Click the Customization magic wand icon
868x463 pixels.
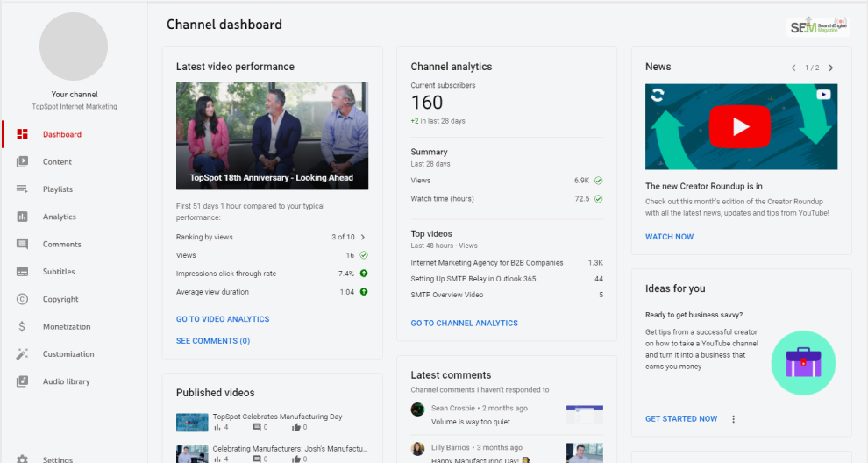pyautogui.click(x=22, y=354)
